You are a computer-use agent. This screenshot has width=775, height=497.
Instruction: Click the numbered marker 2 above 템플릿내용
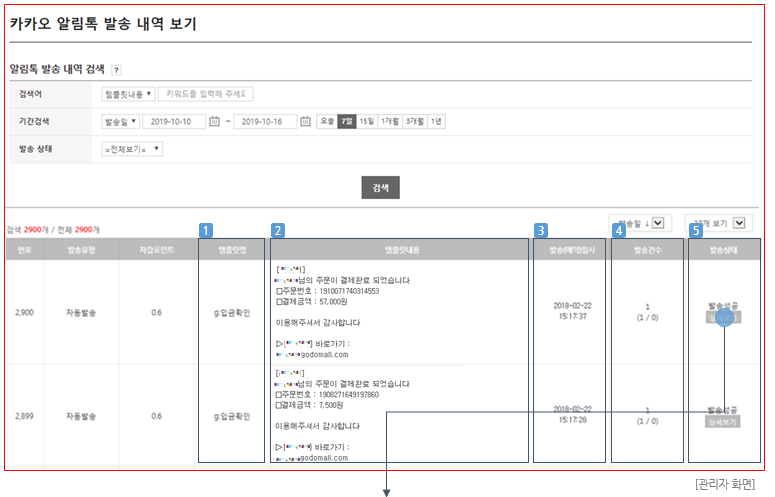tap(278, 230)
